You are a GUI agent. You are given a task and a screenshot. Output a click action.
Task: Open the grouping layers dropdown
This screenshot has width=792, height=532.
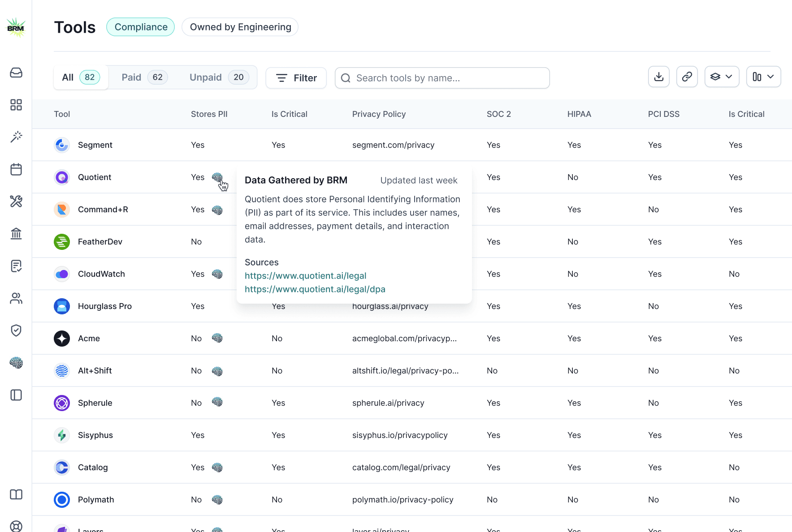pyautogui.click(x=722, y=77)
